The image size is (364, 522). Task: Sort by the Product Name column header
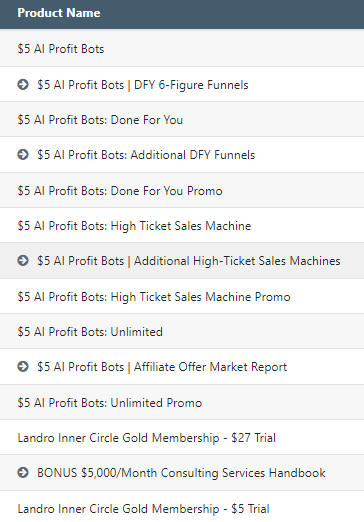point(59,13)
